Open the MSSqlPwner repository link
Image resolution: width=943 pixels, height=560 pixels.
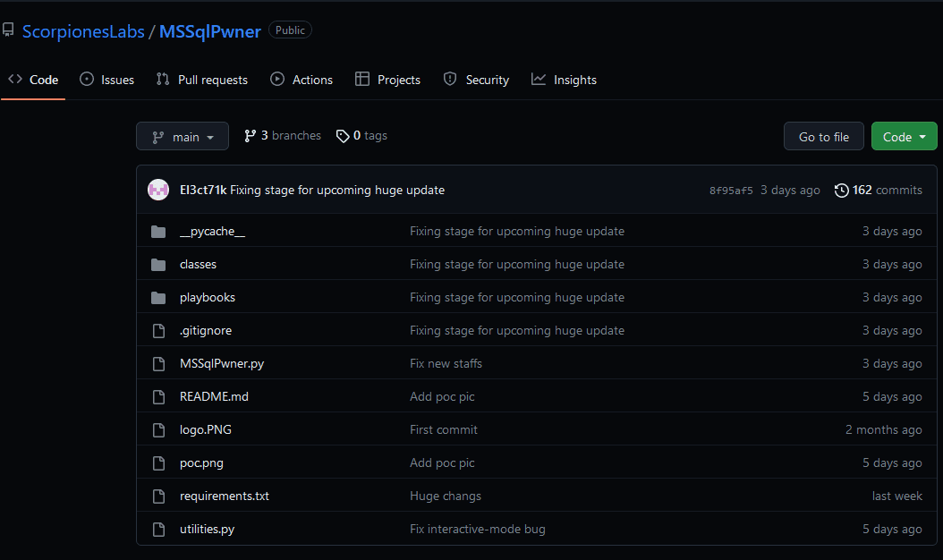pos(210,31)
